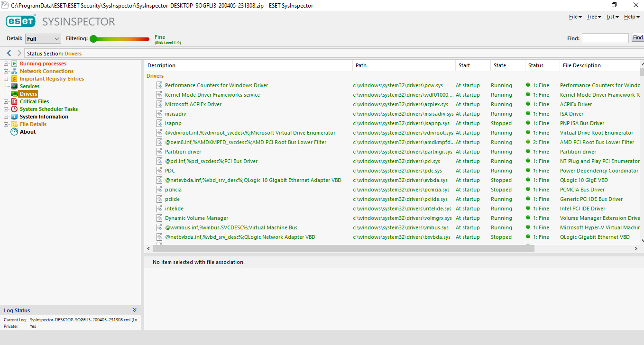Click the file icon beside msisadrv
644x345 pixels.
point(159,114)
